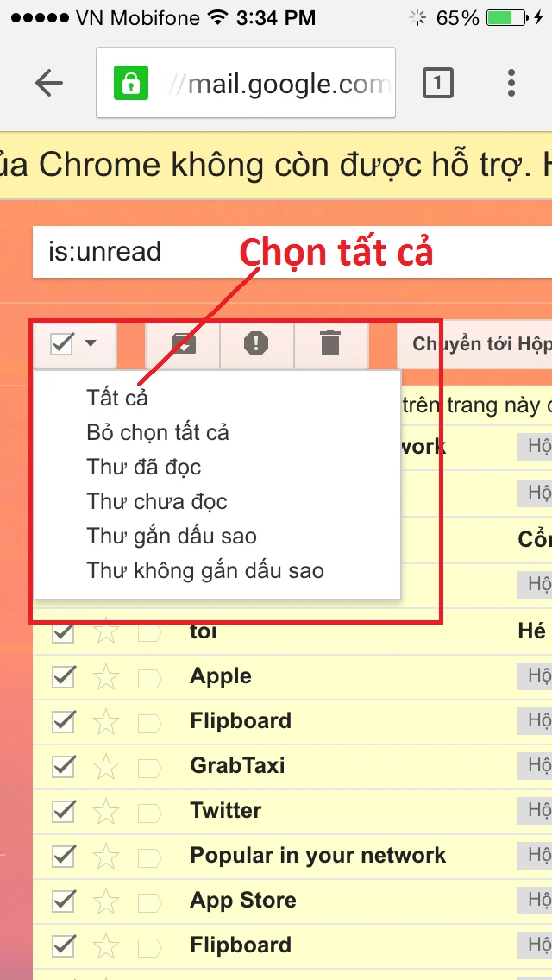Uncheck the App Store email checkbox
Screen dimensions: 552x980
tap(63, 901)
